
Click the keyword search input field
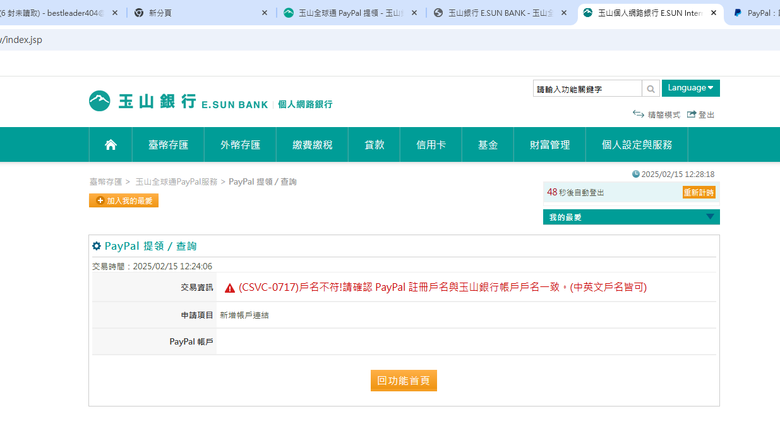587,89
